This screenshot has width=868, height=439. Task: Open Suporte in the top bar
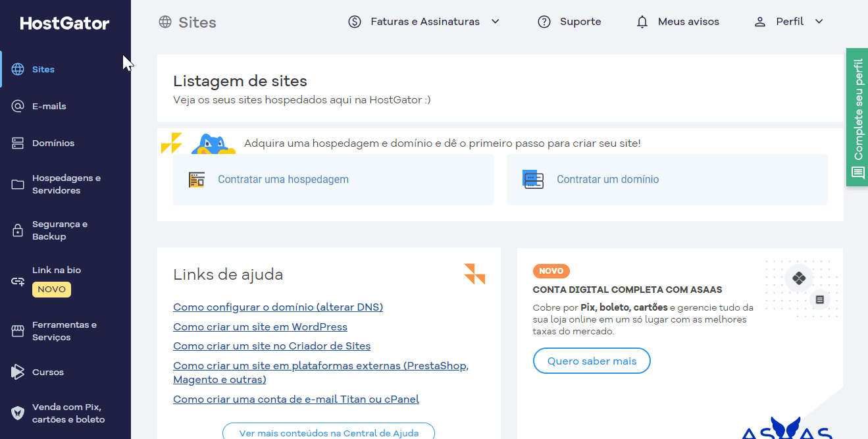point(569,22)
